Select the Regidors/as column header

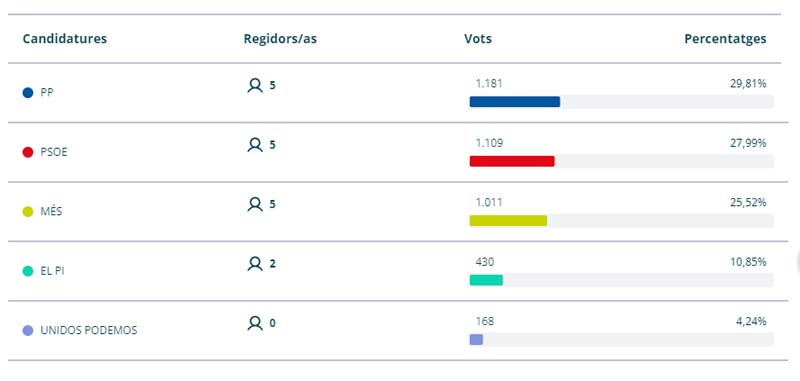pos(280,39)
